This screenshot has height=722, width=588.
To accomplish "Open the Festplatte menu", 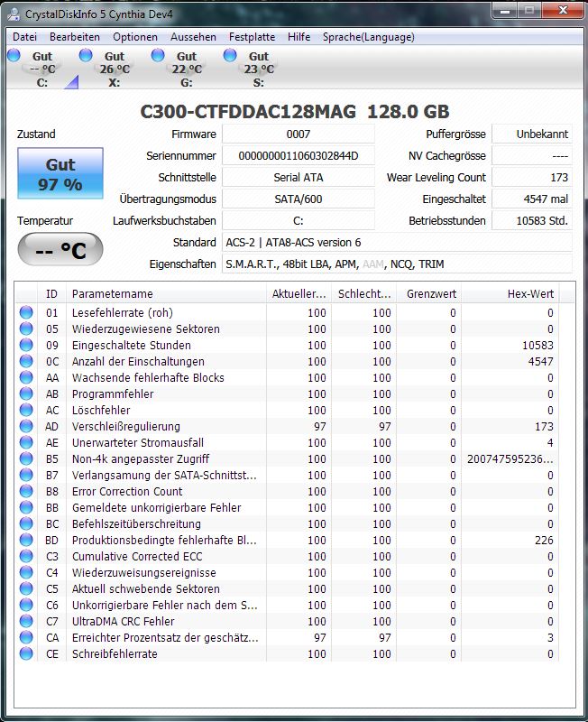I will (252, 37).
